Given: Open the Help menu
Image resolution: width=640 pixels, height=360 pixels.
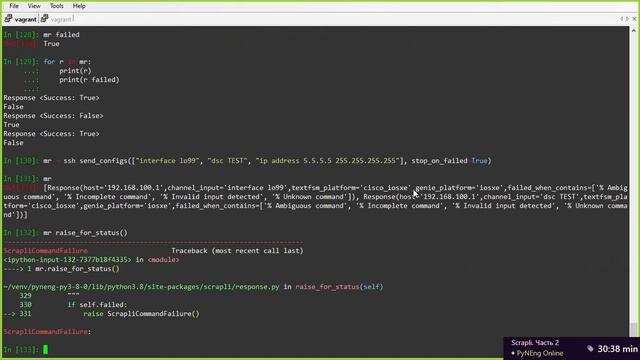Looking at the screenshot, I should [x=79, y=6].
